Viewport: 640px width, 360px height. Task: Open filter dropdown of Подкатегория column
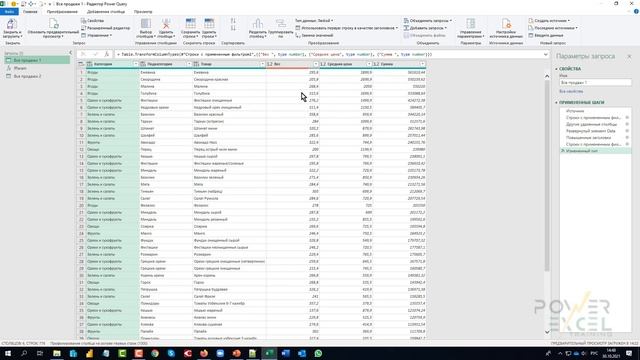(x=189, y=64)
